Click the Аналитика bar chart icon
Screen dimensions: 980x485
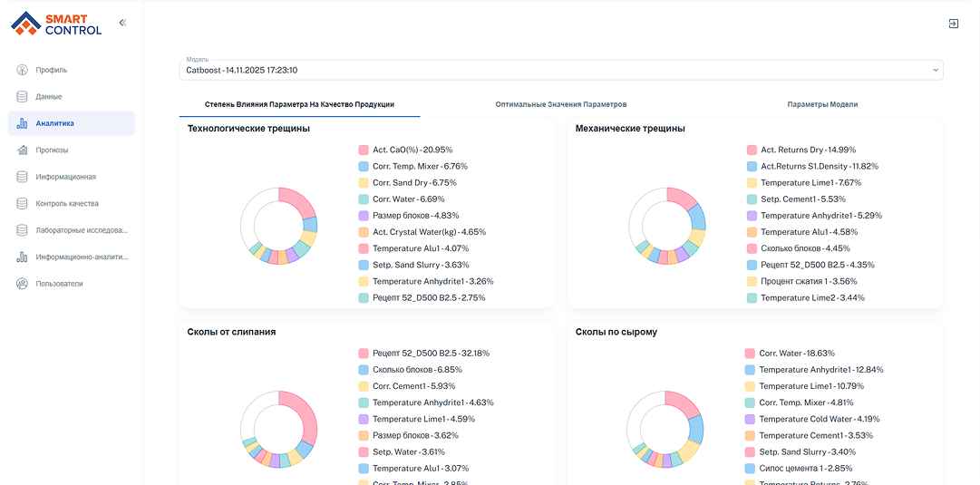[x=22, y=123]
